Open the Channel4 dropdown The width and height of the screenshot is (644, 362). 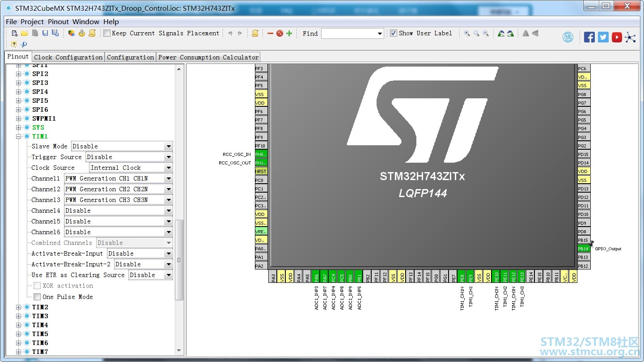119,210
